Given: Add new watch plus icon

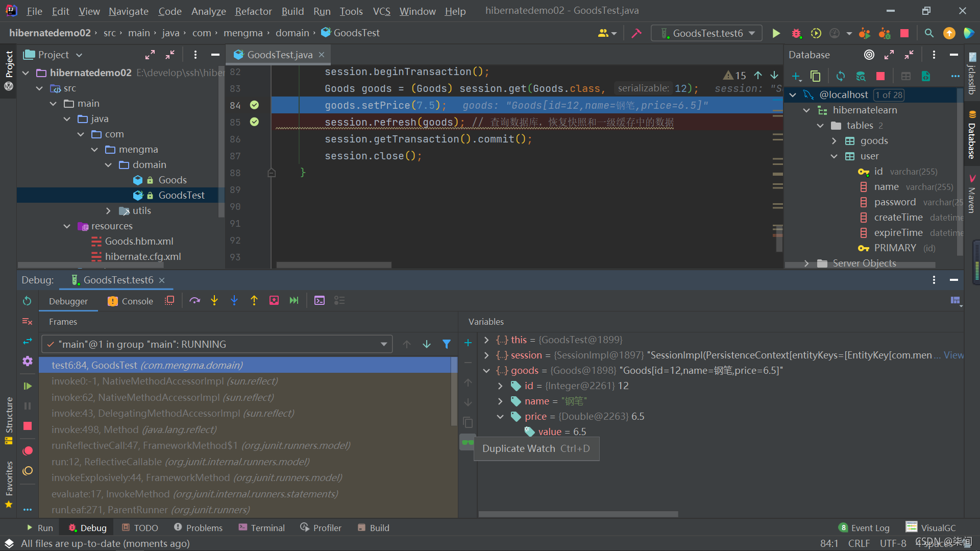Looking at the screenshot, I should point(468,343).
